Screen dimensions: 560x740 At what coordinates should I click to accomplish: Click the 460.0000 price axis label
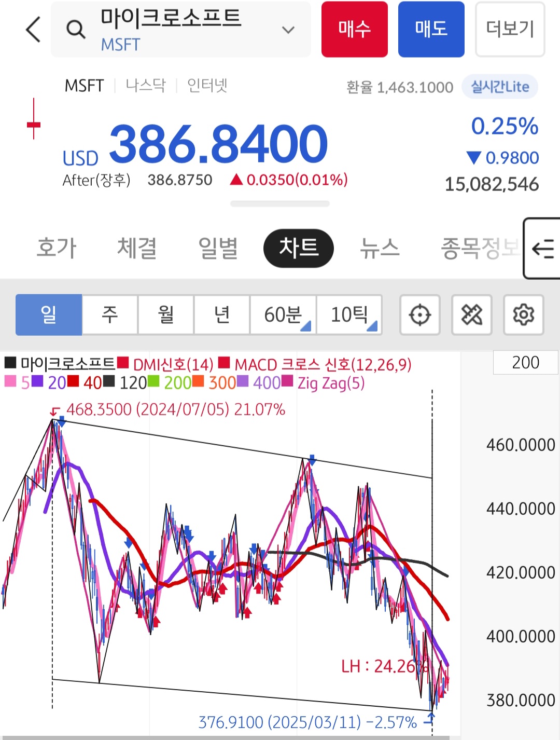click(521, 445)
